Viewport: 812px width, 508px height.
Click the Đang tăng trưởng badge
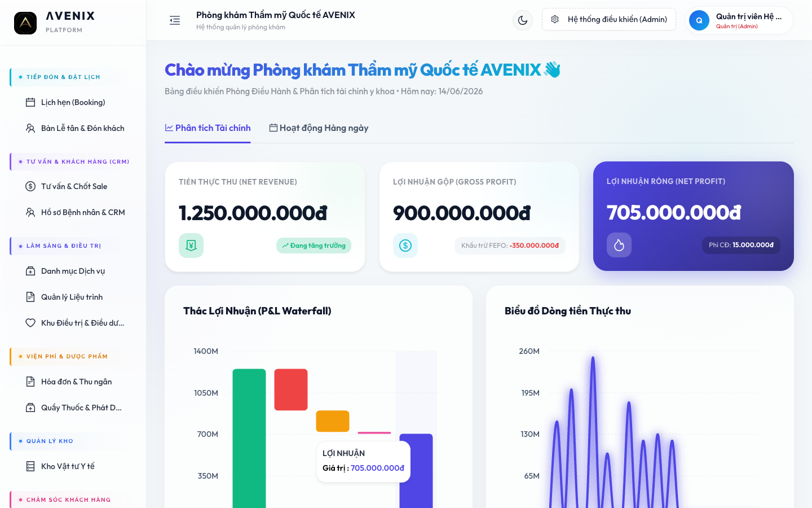314,246
